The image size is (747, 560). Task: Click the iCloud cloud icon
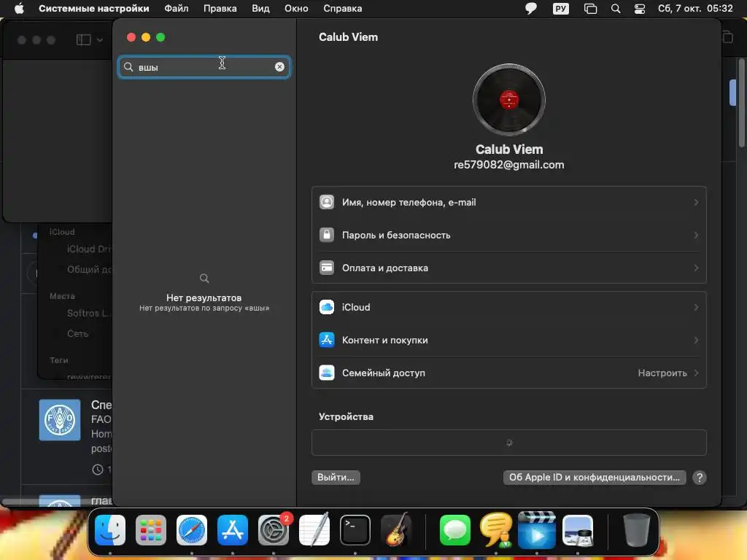(x=327, y=307)
